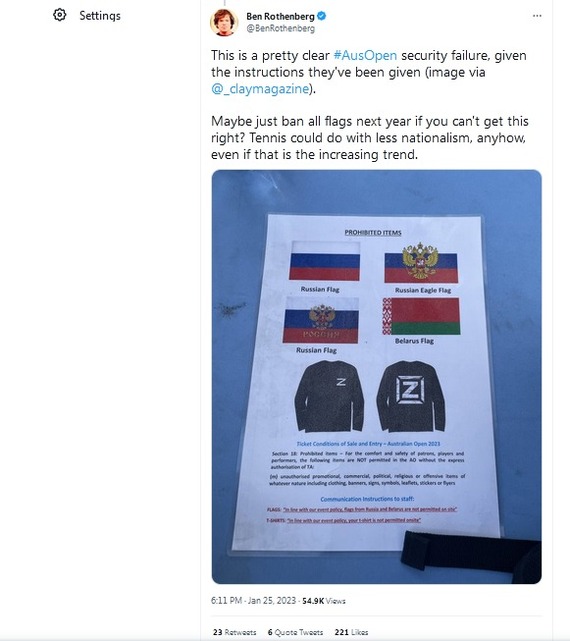
Task: Show the 6 Quote Tweets list
Action: coord(295,632)
